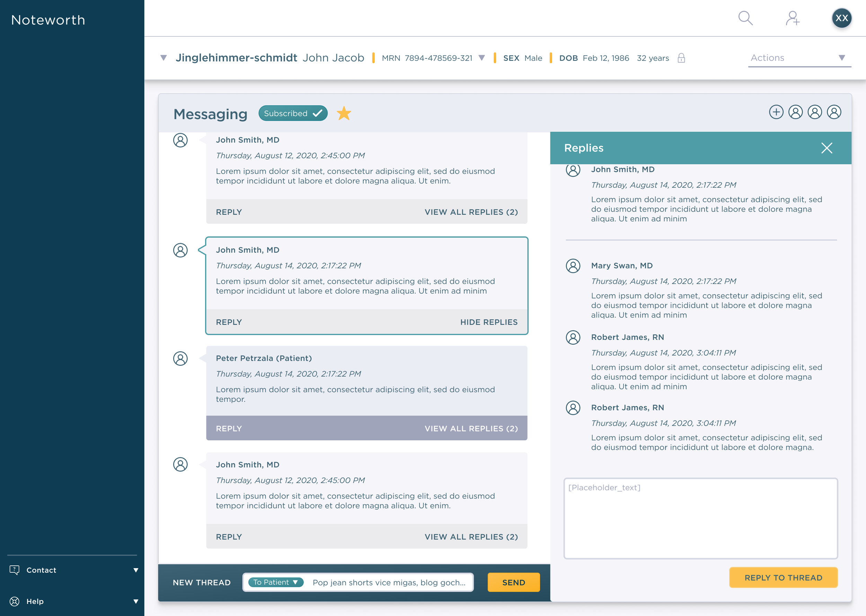Collapse patient banner with left triangle
This screenshot has height=616, width=866.
tap(164, 58)
